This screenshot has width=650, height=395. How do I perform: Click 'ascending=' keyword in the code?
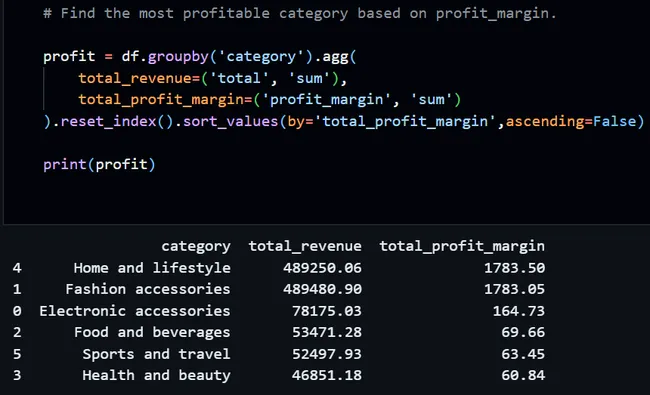point(549,121)
